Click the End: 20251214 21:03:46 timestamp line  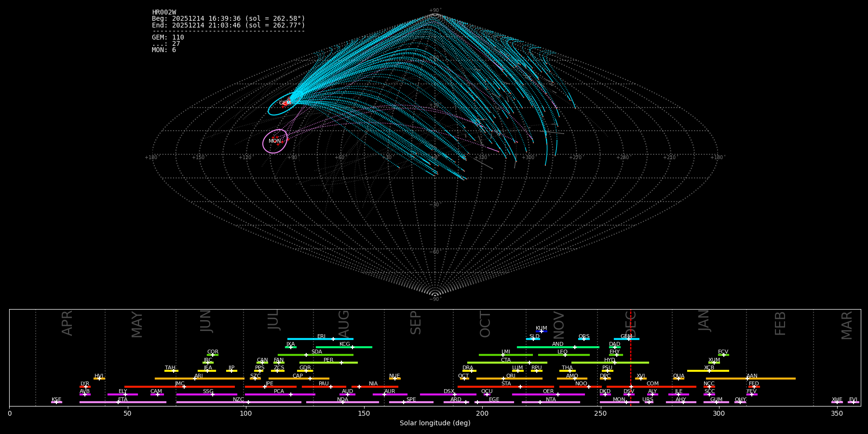[x=229, y=25]
